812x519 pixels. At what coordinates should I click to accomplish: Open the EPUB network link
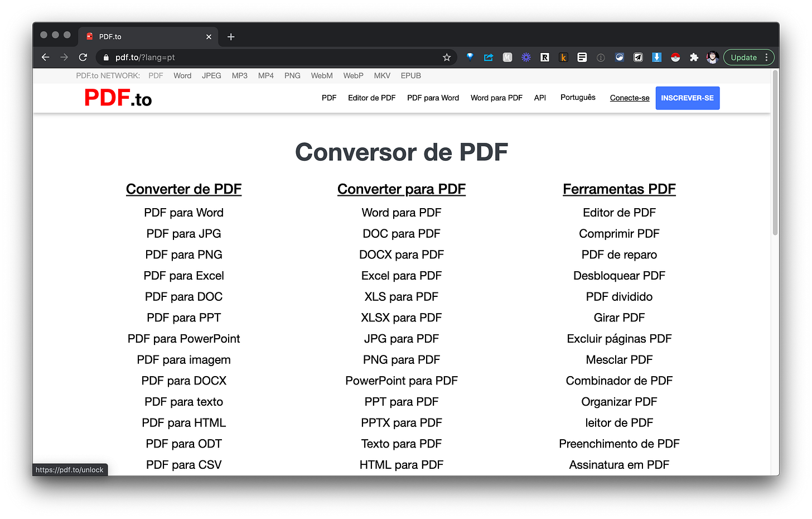pyautogui.click(x=411, y=75)
